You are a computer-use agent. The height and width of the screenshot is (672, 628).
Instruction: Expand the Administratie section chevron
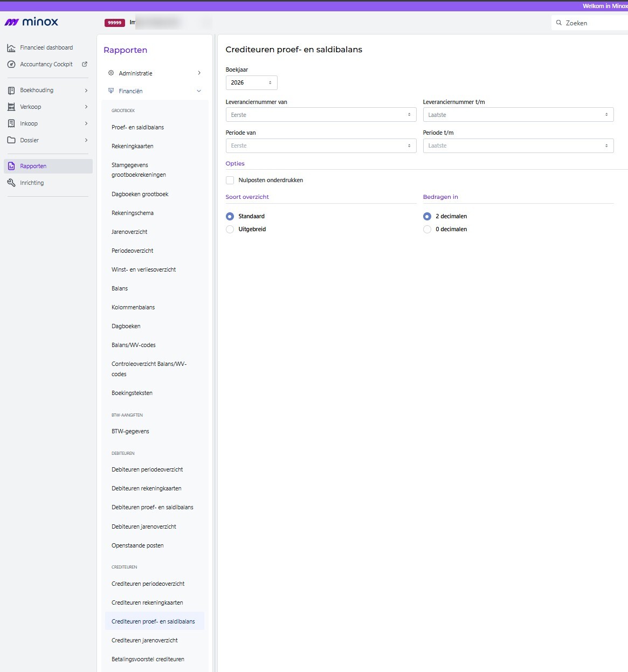(199, 73)
